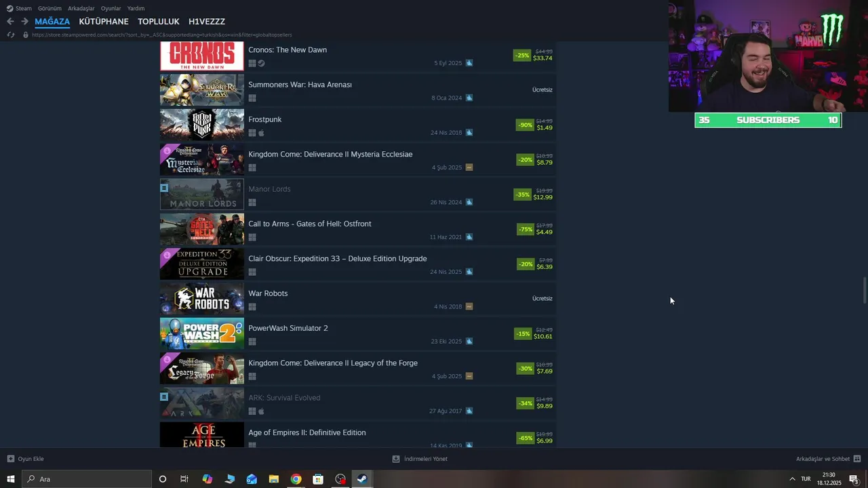
Task: Open Clair Obscur: Expedition 33 Deluxe Edition Upgrade
Action: [x=358, y=264]
